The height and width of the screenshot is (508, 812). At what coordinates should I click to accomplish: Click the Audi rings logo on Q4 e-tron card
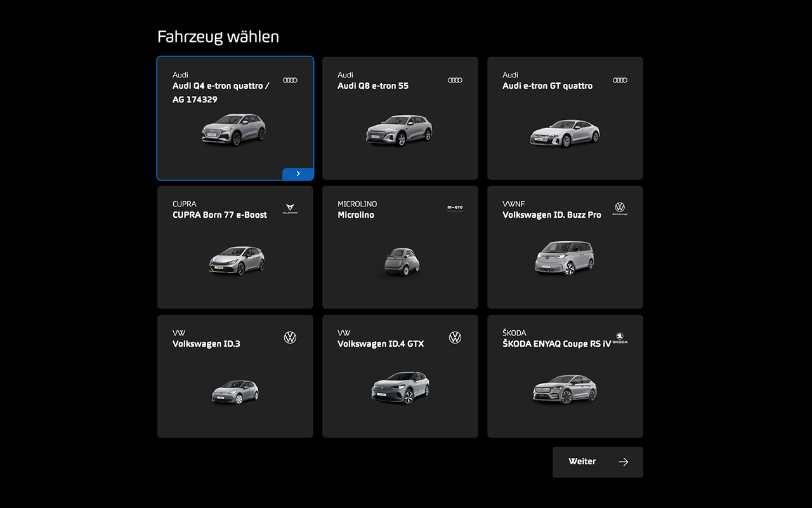290,80
